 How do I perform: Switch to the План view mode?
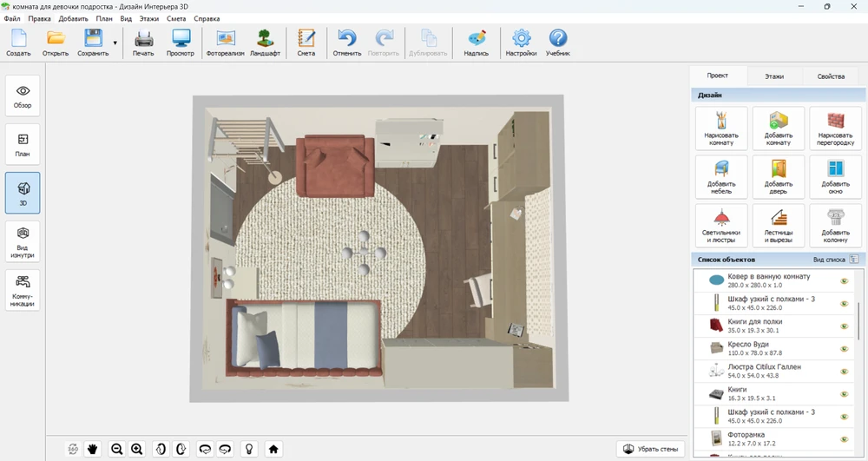pyautogui.click(x=23, y=144)
